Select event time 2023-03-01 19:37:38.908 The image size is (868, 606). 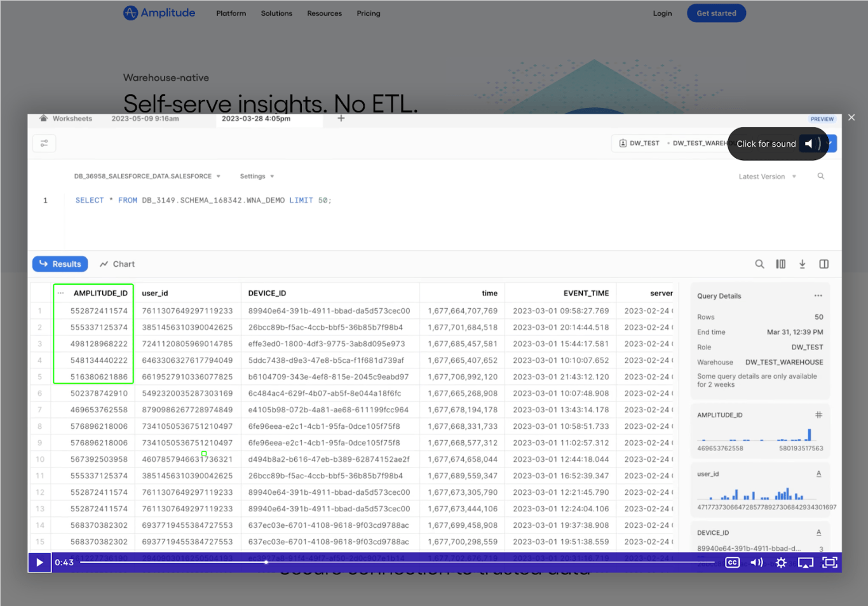(561, 526)
